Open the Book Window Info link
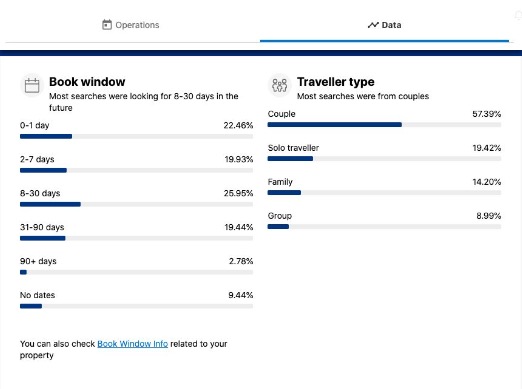This screenshot has height=389, width=522. coord(132,344)
